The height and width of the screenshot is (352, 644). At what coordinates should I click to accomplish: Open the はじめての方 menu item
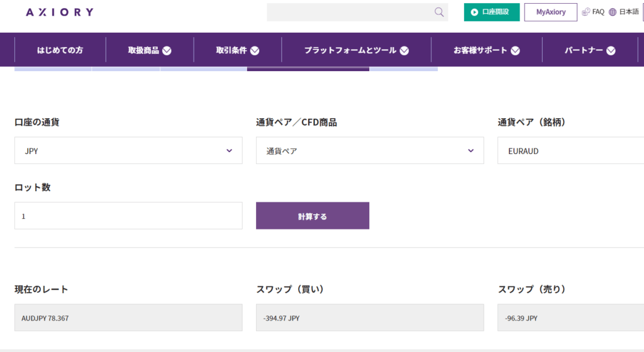pos(60,50)
